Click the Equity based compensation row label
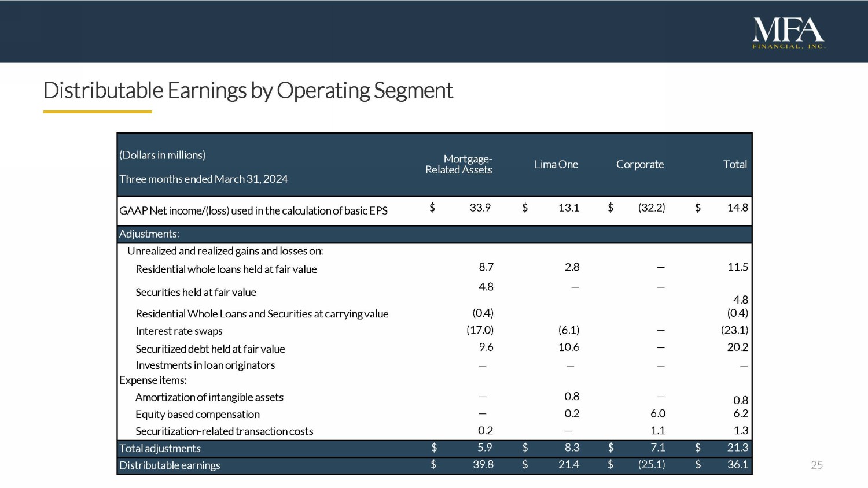This screenshot has width=868, height=488. click(x=197, y=415)
